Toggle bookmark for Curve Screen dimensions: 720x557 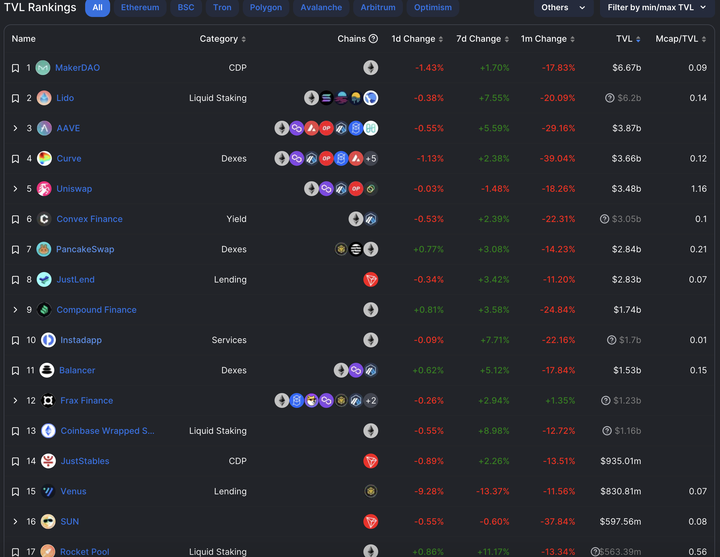coord(15,159)
